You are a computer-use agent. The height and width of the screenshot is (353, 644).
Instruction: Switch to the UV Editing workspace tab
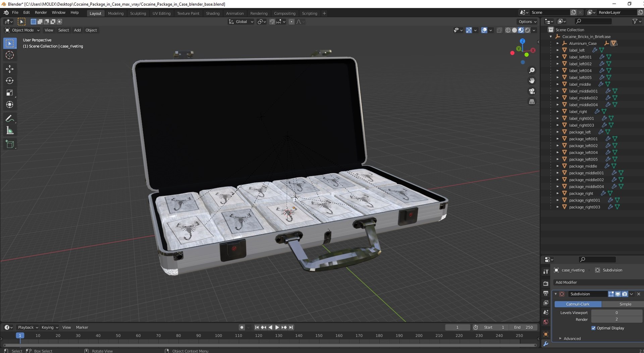pyautogui.click(x=161, y=13)
